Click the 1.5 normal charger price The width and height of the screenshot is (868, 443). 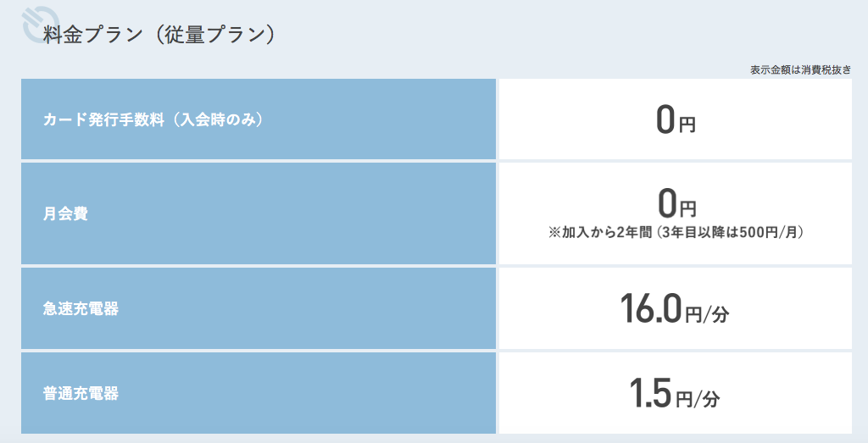click(650, 393)
